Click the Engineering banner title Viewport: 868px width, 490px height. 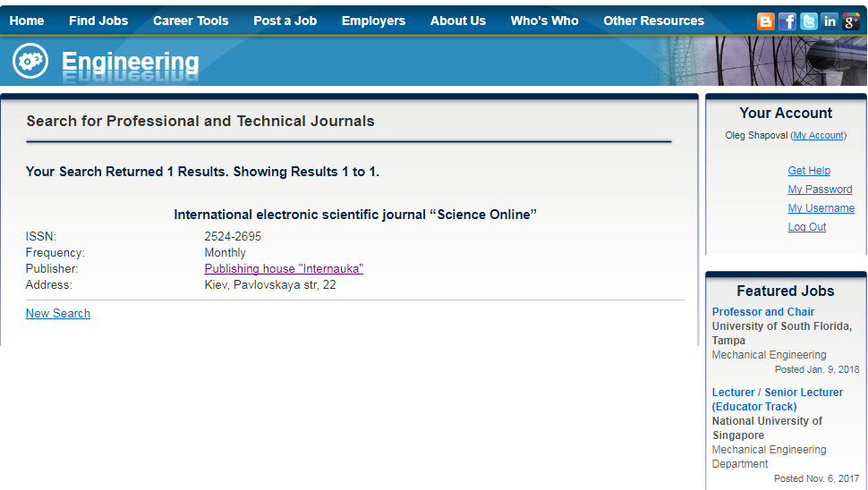pos(130,62)
